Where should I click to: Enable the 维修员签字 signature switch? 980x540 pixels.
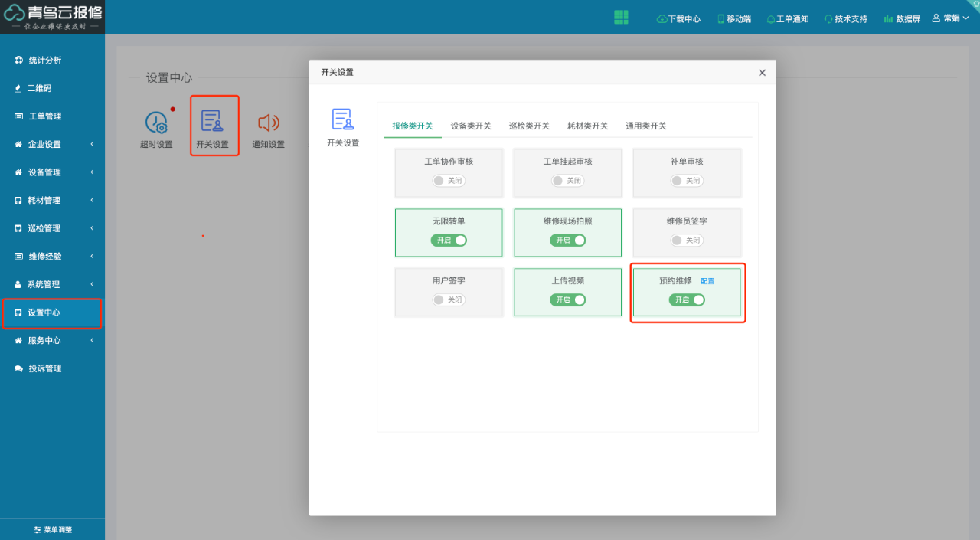687,240
